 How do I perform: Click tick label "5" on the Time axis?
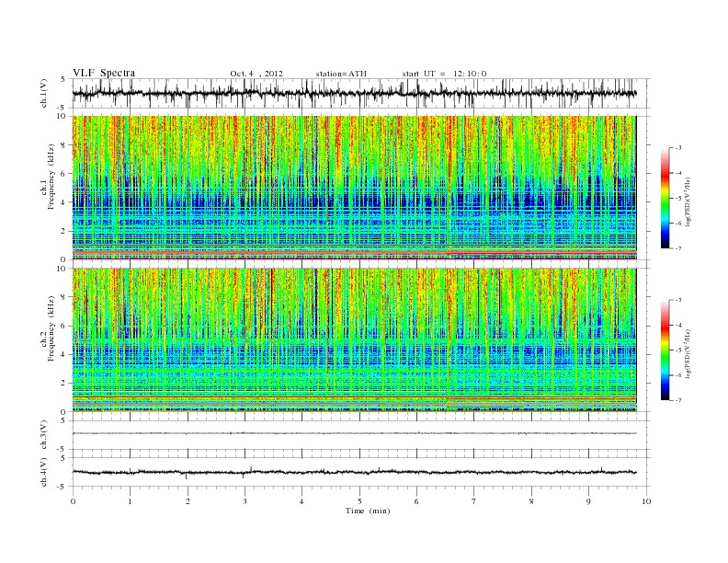pos(359,501)
